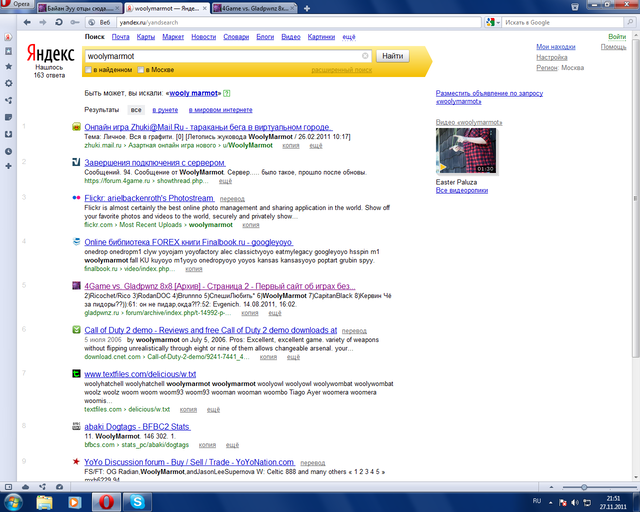Click the Яндекс logo
This screenshot has width=640, height=512.
51,53
